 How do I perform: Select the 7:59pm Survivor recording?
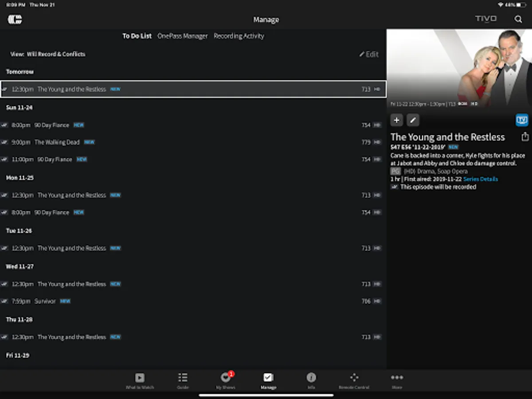pyautogui.click(x=193, y=301)
